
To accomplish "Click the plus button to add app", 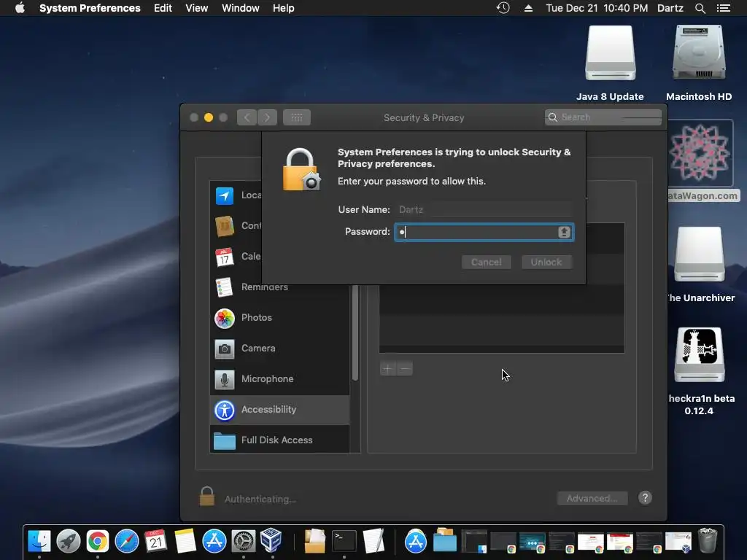I will tap(388, 368).
